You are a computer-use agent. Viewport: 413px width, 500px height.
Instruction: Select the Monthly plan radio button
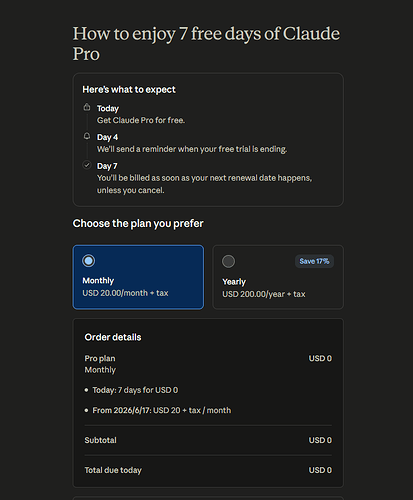pyautogui.click(x=89, y=261)
